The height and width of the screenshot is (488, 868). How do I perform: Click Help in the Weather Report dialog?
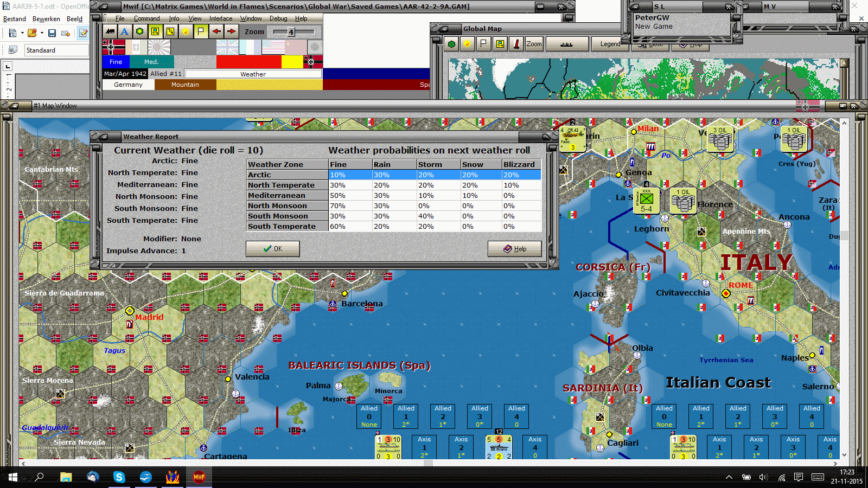click(514, 249)
